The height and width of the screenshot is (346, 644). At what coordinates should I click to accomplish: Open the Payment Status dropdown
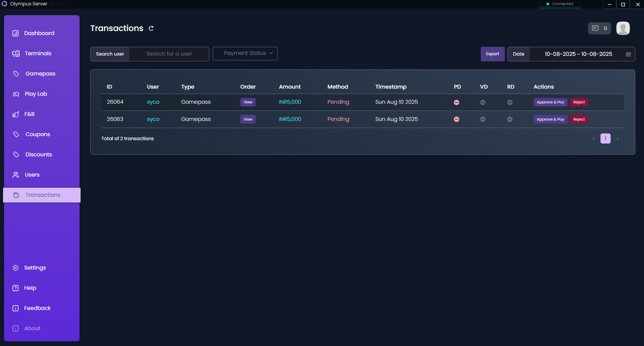click(245, 53)
